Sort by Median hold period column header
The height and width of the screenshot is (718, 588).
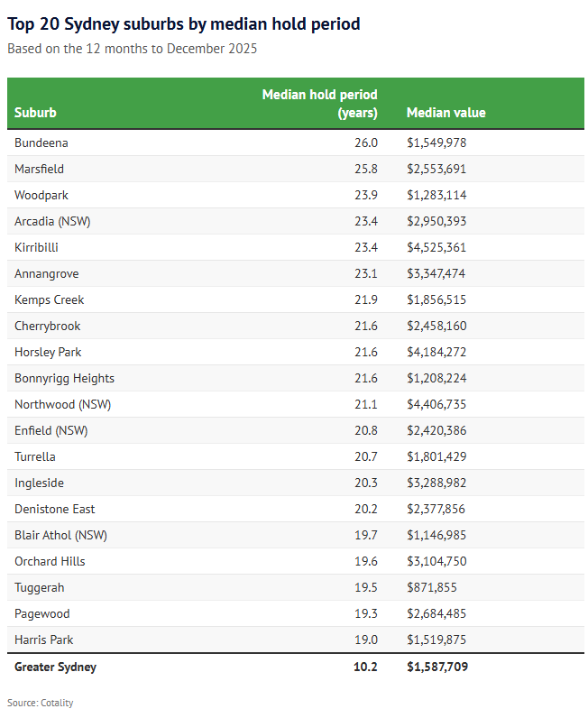tap(320, 104)
